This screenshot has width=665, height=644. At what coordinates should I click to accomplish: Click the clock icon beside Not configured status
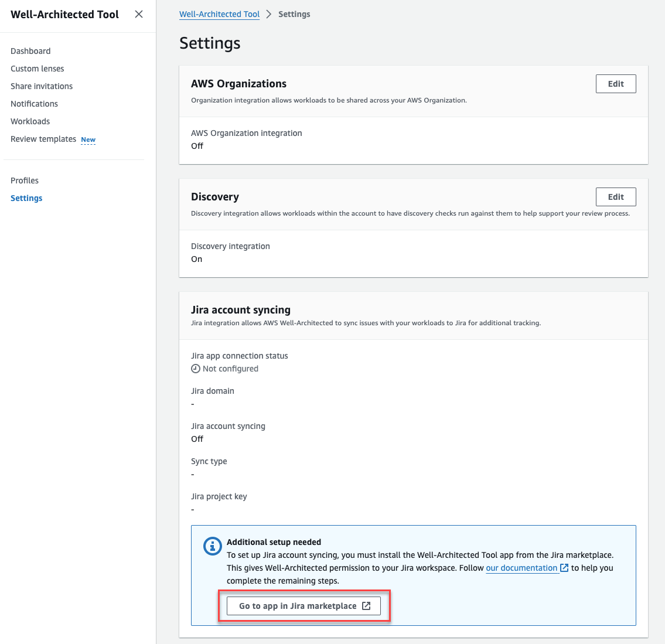(195, 369)
